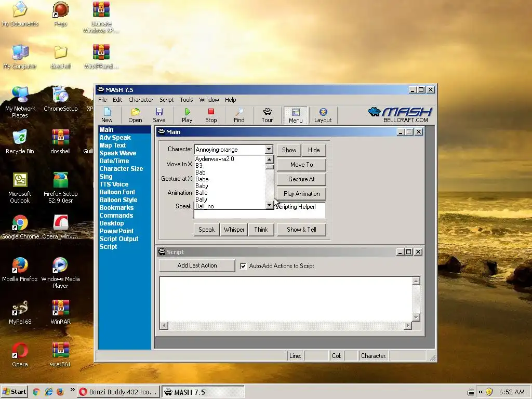This screenshot has height=399, width=532.
Task: Click the Whisper button
Action: [234, 230]
